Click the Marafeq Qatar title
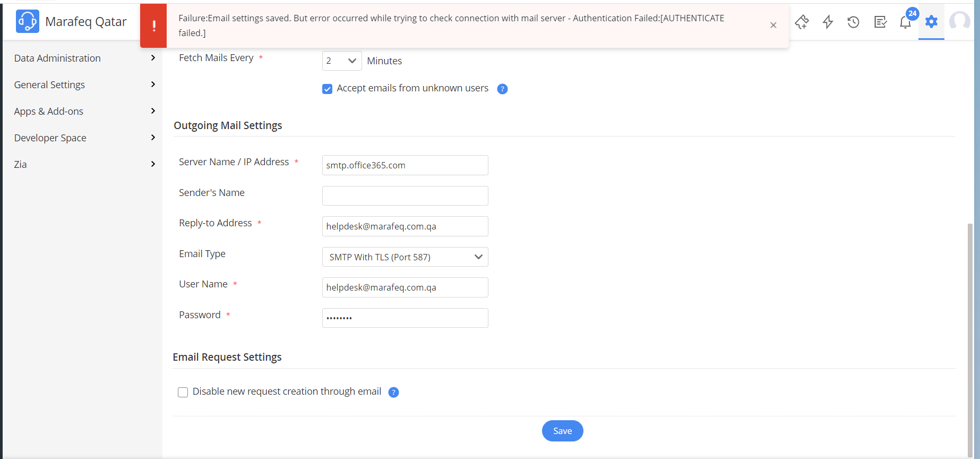Image resolution: width=980 pixels, height=459 pixels. point(86,22)
